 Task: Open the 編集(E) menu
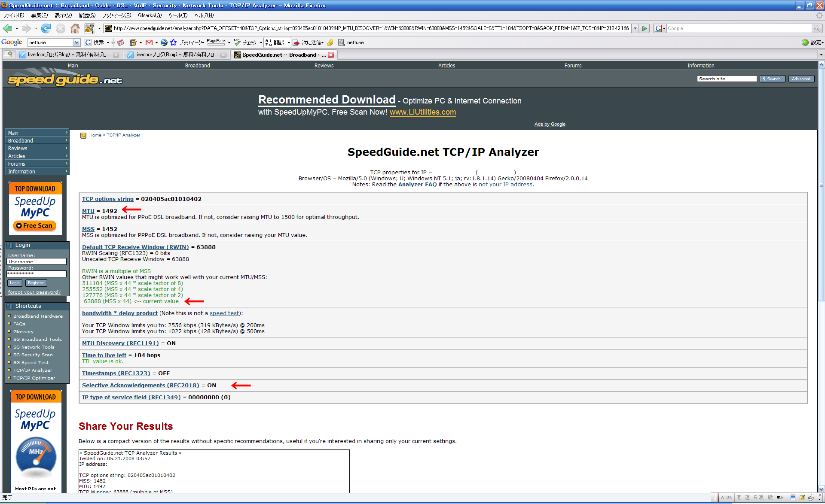tap(39, 15)
